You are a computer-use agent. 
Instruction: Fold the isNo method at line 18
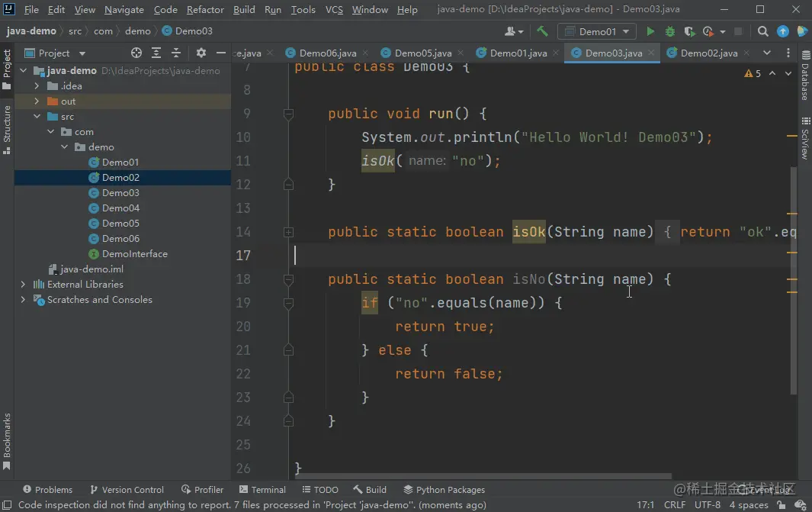pyautogui.click(x=289, y=279)
